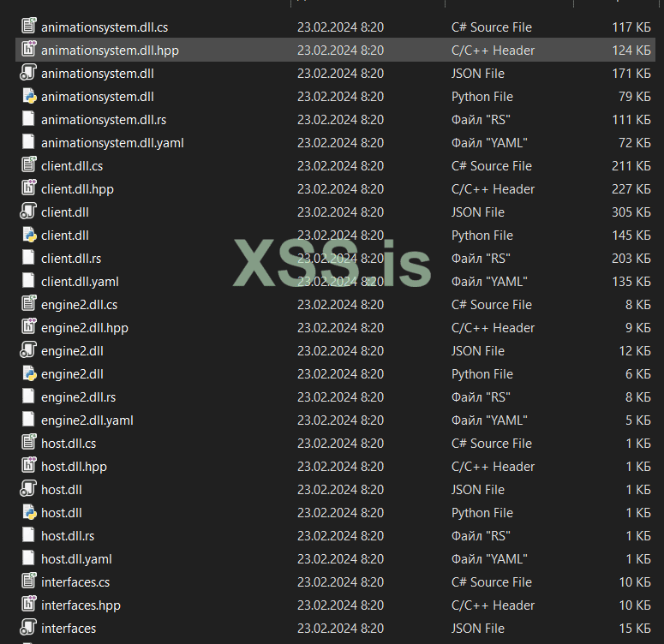Image resolution: width=664 pixels, height=644 pixels.
Task: Click the header icon beside host.dll.hpp
Action: click(29, 466)
